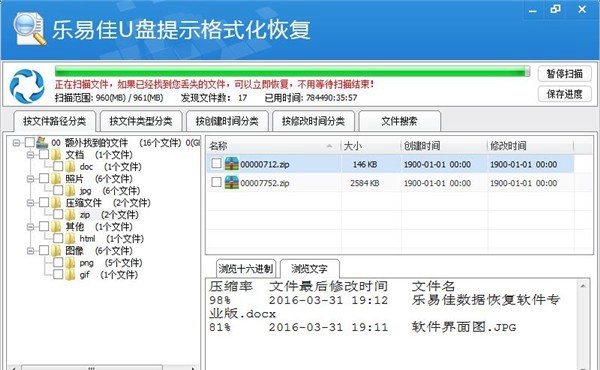This screenshot has height=370, width=600.
Task: Switch to the 按创建时间分类 tab
Action: pyautogui.click(x=227, y=121)
